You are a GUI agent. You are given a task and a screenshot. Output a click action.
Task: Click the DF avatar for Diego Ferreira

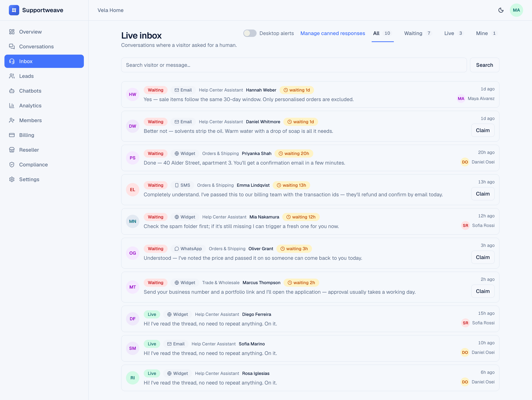[x=132, y=319]
